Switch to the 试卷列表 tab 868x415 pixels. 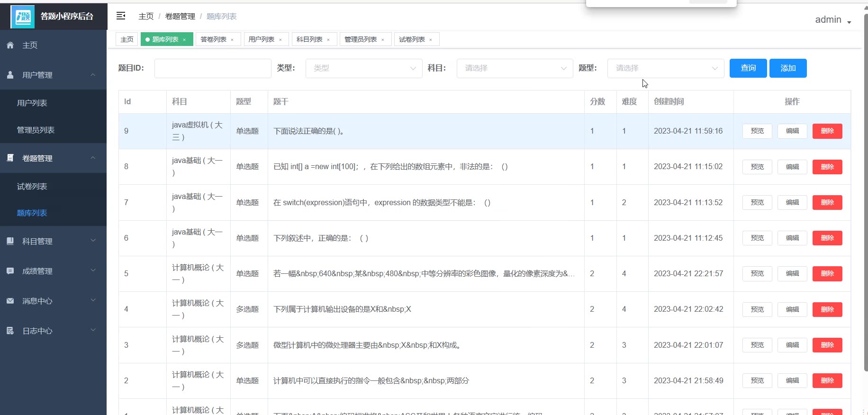coord(412,39)
